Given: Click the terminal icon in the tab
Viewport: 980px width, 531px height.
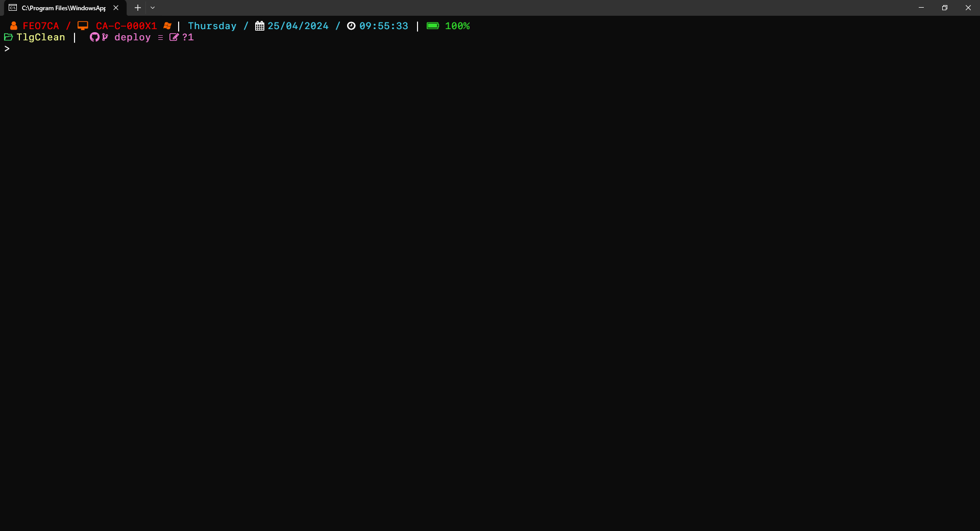Looking at the screenshot, I should click(x=13, y=8).
